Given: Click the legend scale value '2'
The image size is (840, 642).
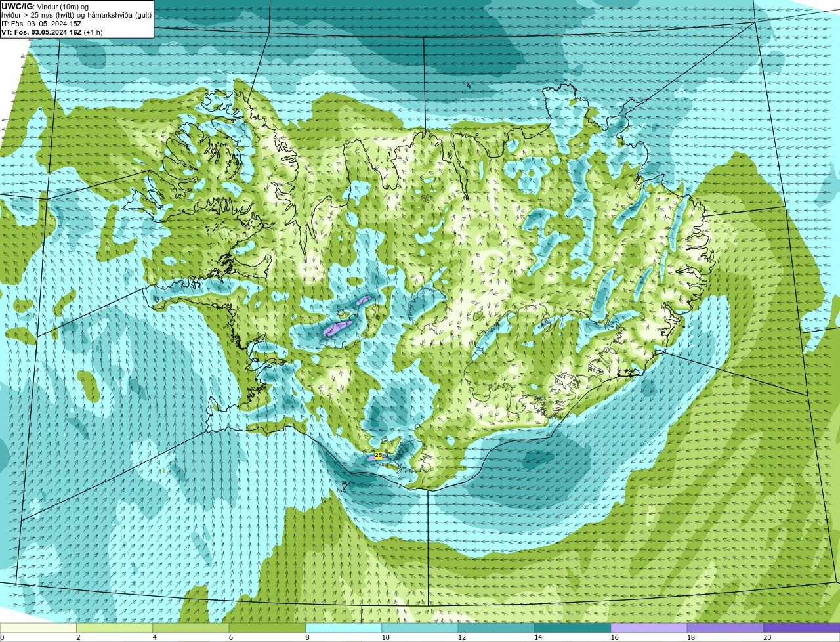Looking at the screenshot, I should coord(79,637).
